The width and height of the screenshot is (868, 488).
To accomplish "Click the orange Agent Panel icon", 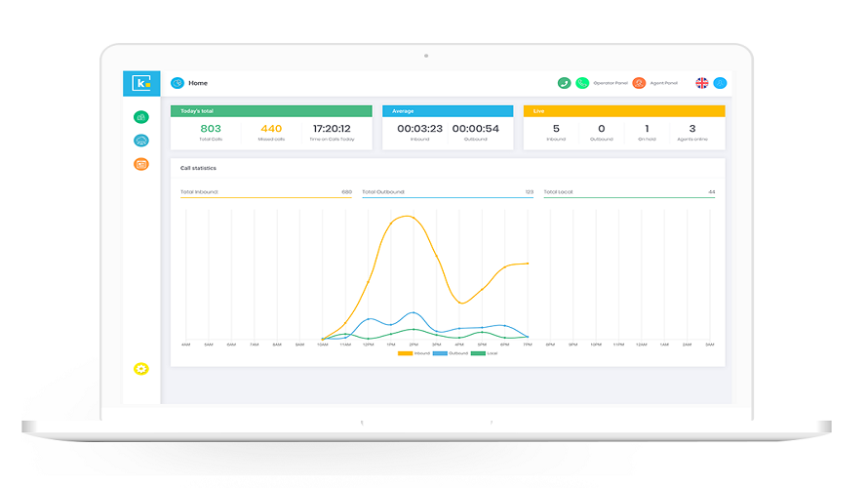I will 639,83.
